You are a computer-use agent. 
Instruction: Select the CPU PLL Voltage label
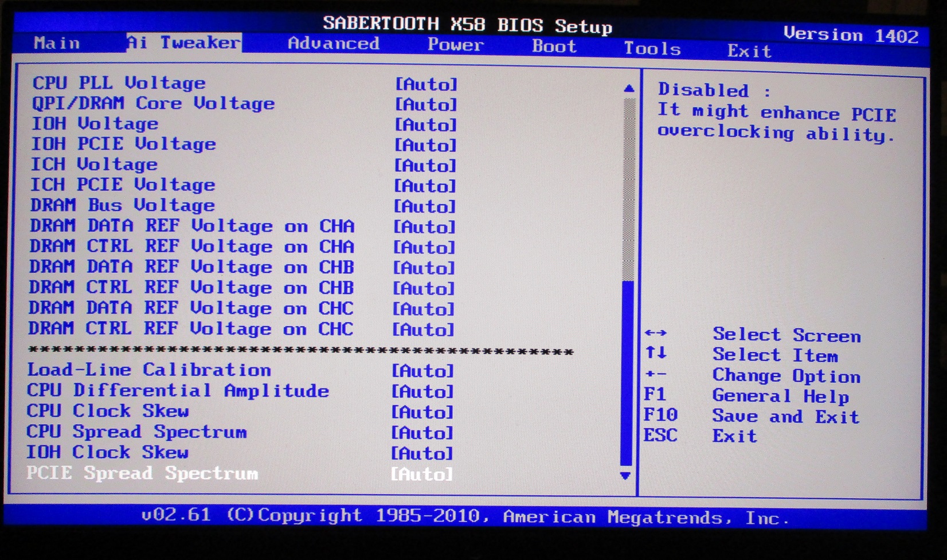tap(119, 83)
